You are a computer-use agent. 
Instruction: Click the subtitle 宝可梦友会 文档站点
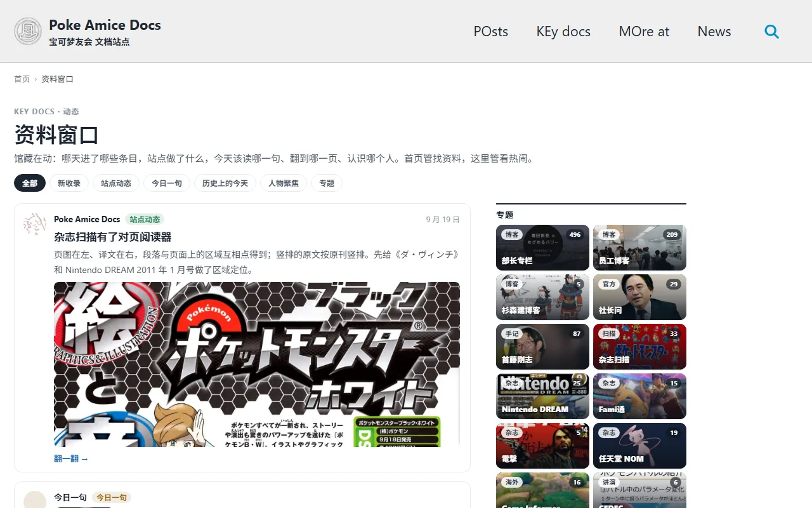click(89, 42)
